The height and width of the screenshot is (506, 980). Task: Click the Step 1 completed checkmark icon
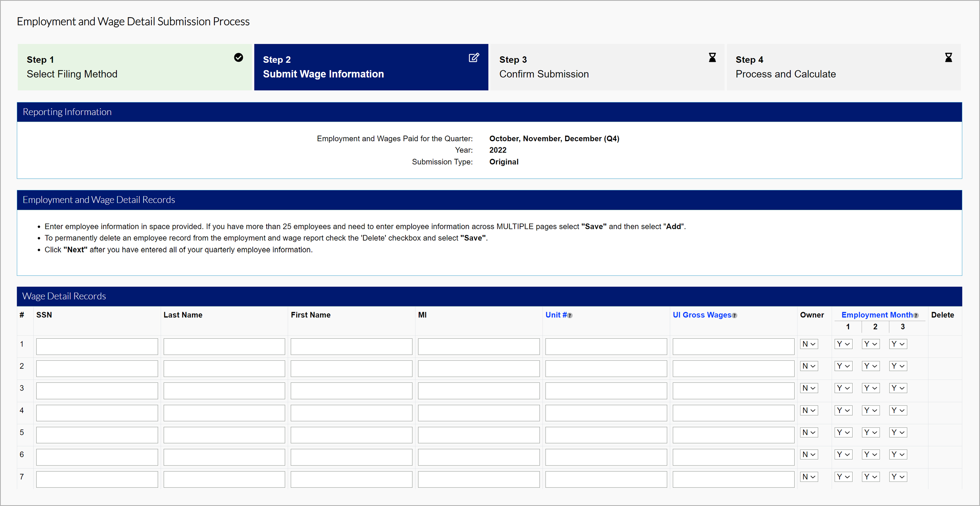(x=238, y=58)
